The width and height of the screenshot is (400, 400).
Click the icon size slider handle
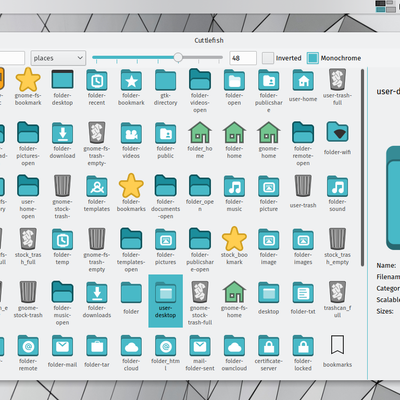pyautogui.click(x=178, y=57)
